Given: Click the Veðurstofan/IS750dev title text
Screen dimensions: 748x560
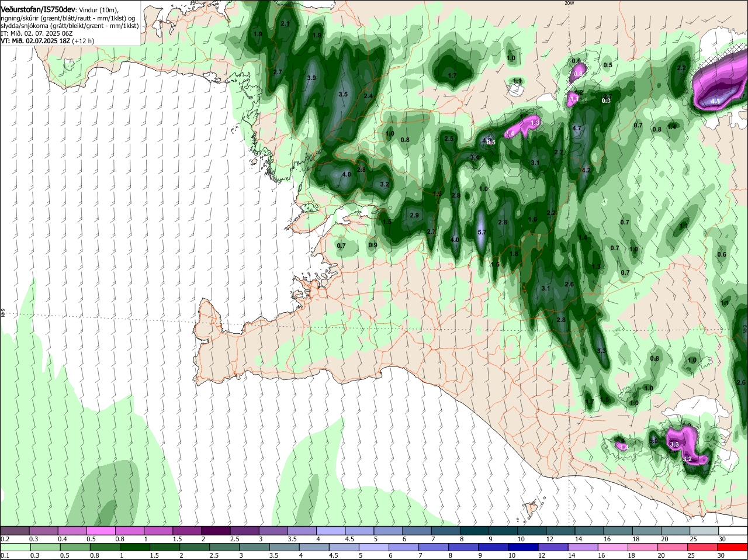Looking at the screenshot, I should [x=39, y=10].
